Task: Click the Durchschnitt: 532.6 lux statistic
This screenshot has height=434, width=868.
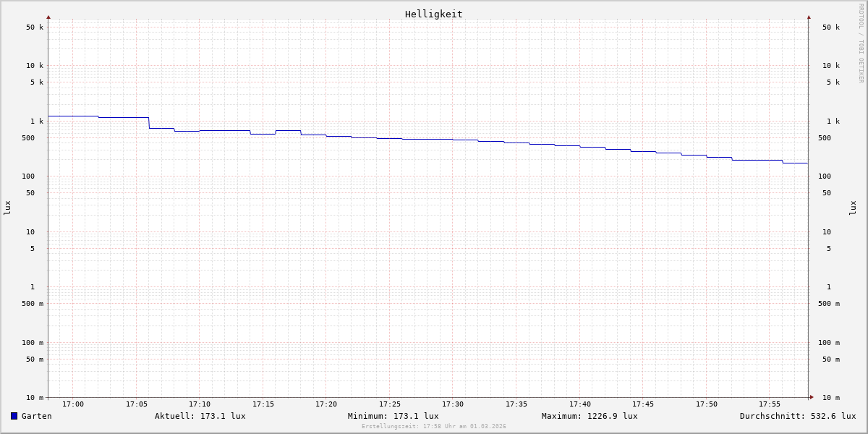Action: click(797, 416)
